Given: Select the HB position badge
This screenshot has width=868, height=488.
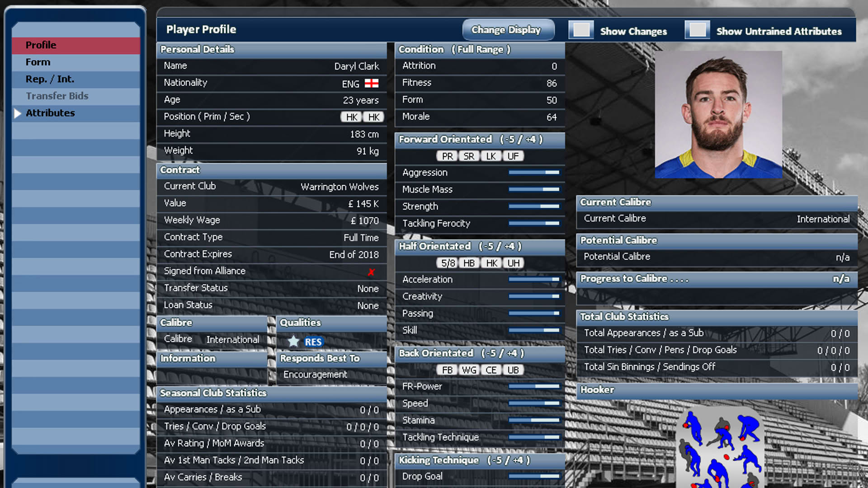Looking at the screenshot, I should (469, 263).
